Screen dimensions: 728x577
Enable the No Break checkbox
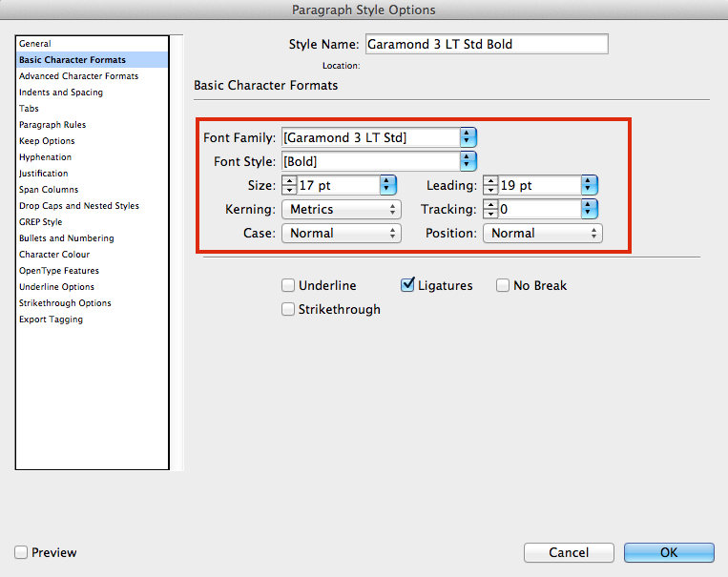pos(503,285)
